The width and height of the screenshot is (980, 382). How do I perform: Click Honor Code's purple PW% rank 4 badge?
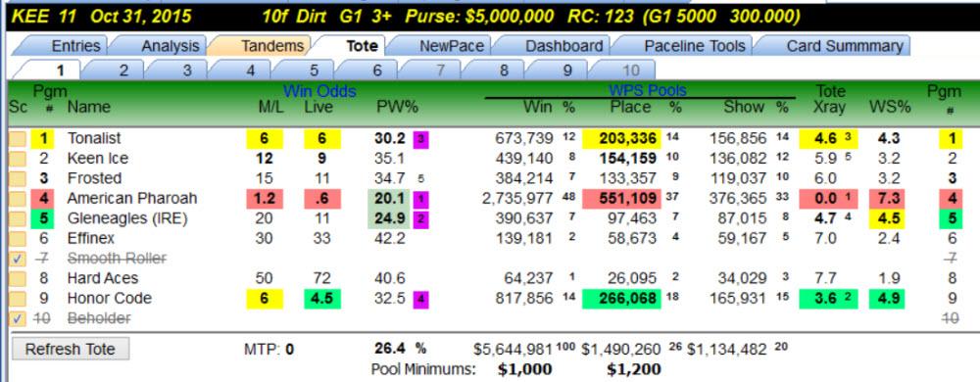421,299
